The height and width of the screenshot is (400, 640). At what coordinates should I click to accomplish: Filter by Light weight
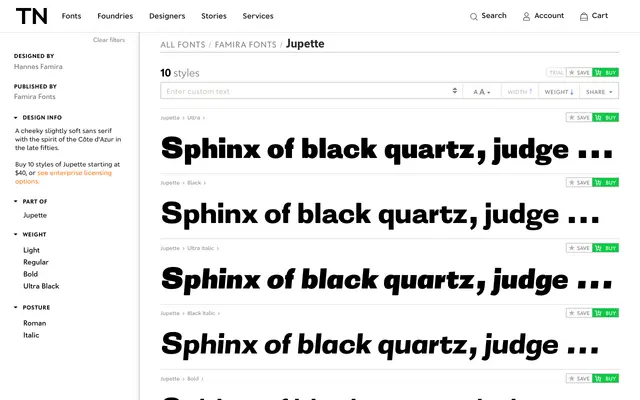(31, 250)
